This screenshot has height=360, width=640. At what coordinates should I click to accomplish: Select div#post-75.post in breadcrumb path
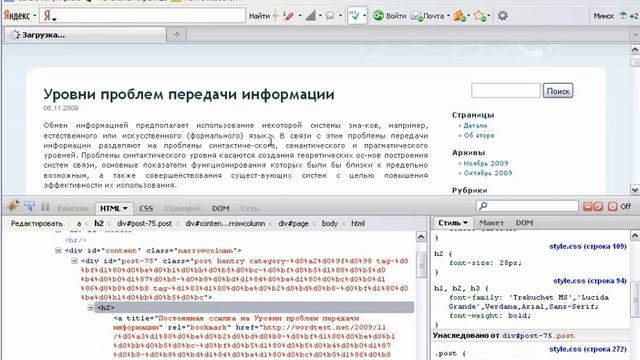point(144,224)
